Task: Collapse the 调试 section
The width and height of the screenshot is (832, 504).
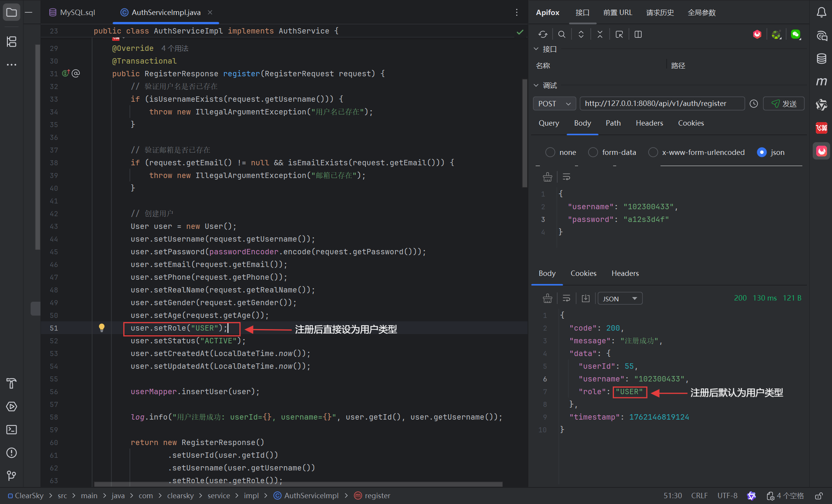Action: click(536, 85)
